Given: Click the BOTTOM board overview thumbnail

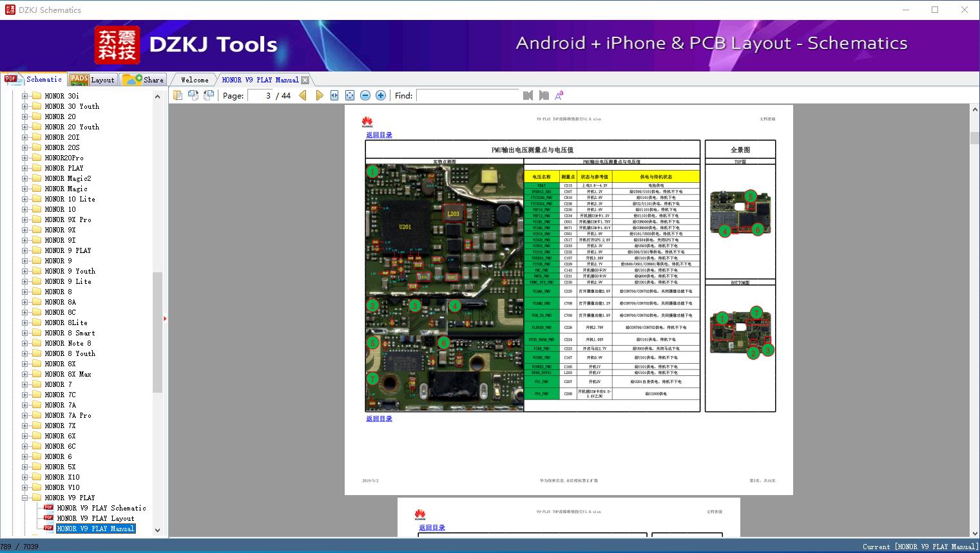Looking at the screenshot, I should point(740,333).
